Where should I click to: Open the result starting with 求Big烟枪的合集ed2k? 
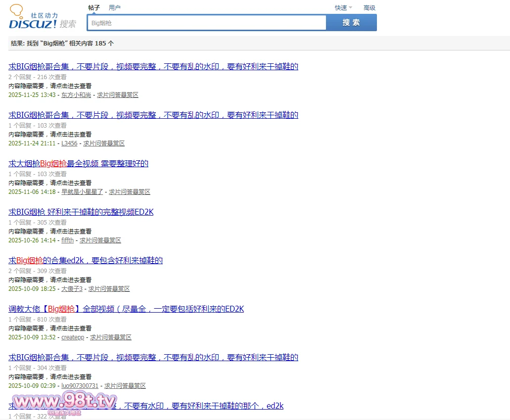coord(85,261)
